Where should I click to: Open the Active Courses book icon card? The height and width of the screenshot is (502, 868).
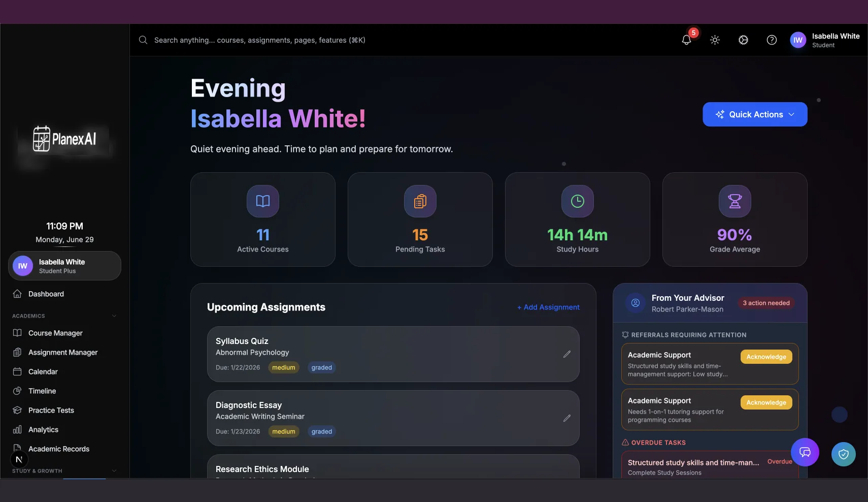pos(263,201)
